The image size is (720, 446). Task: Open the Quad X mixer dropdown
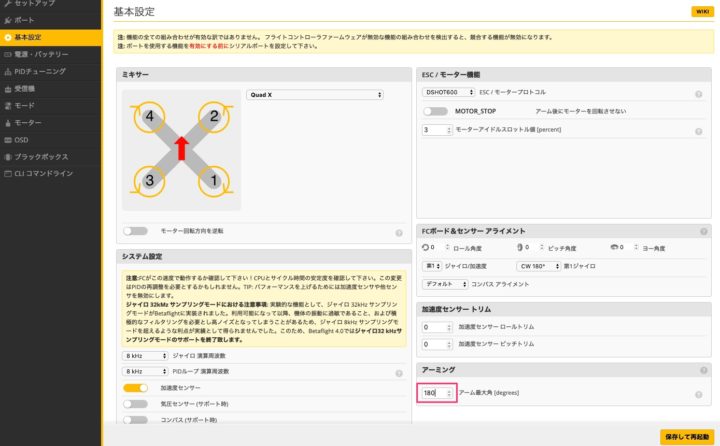coord(315,95)
